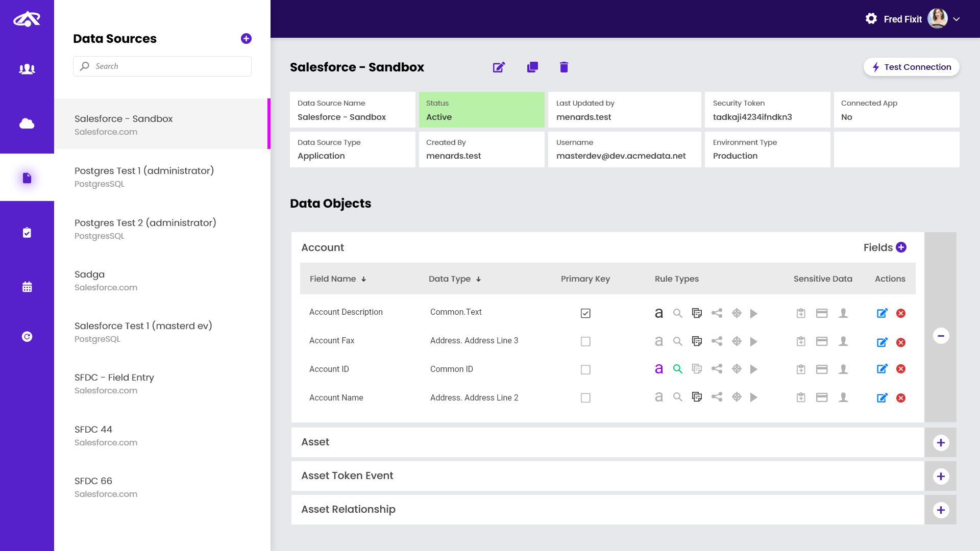The height and width of the screenshot is (551, 980).
Task: Select SFDC - Field Entry source
Action: (162, 383)
